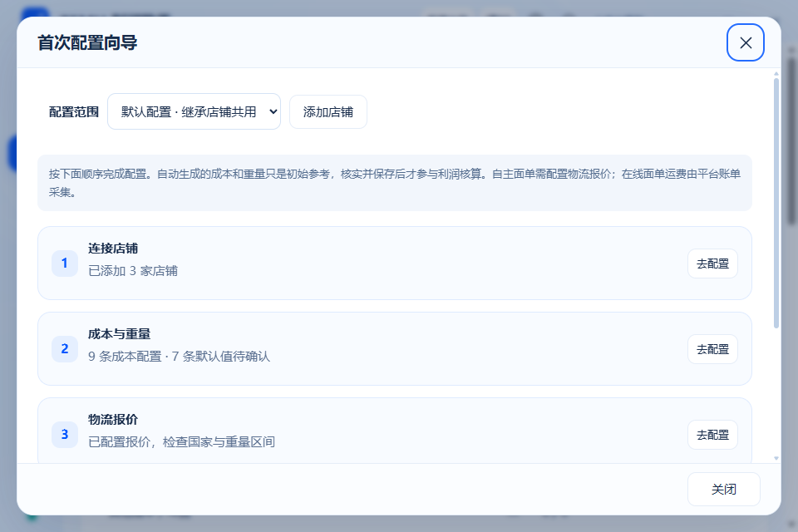Click text 已配置报价，检查国家与重量区间

click(182, 442)
